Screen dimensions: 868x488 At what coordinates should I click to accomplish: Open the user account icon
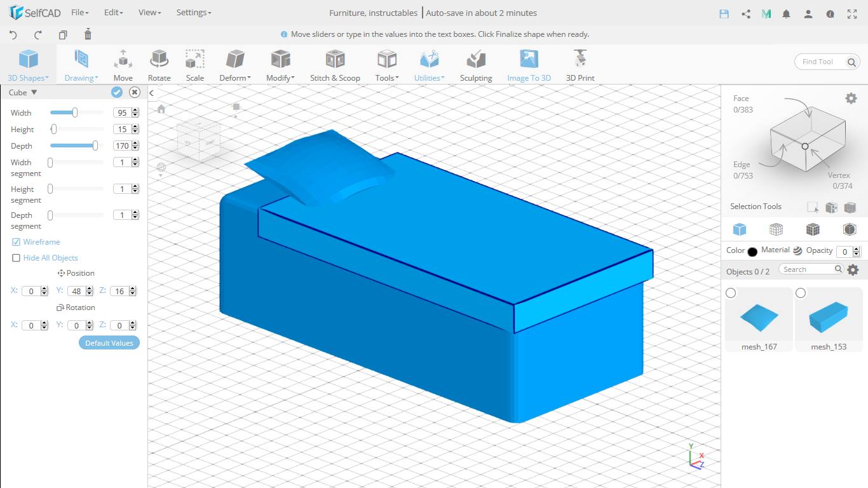808,13
